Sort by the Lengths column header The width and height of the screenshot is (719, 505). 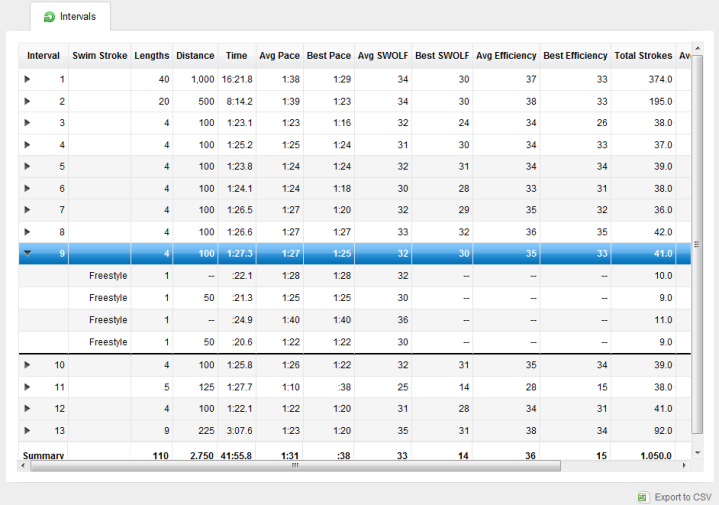[152, 55]
